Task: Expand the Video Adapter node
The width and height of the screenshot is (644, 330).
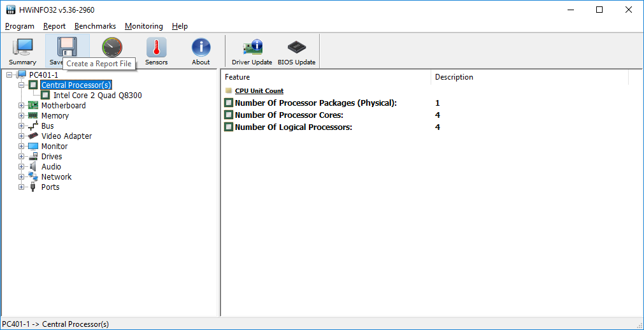Action: coord(22,136)
